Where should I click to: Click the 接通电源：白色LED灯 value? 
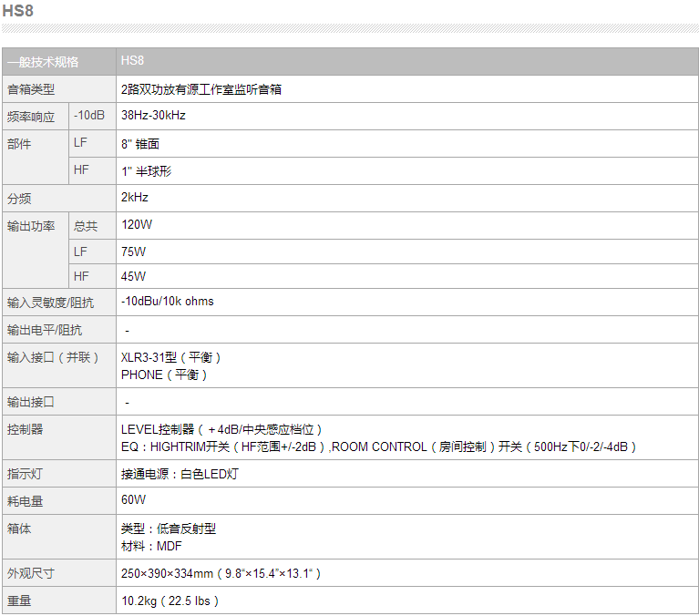180,474
